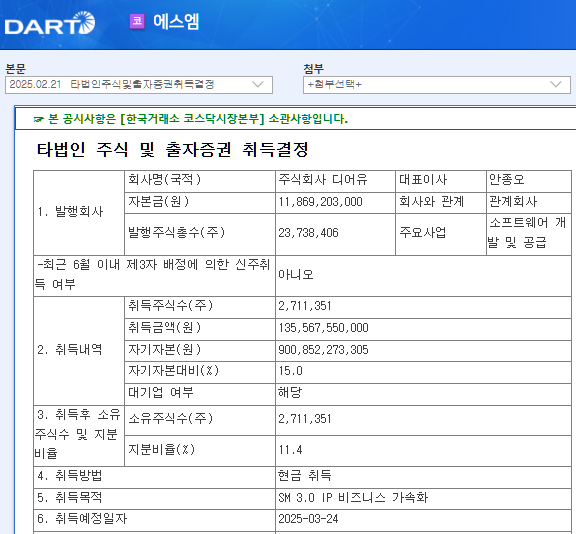Click the 발행주식총수 value 23,738,406
The image size is (576, 534).
coord(335,234)
